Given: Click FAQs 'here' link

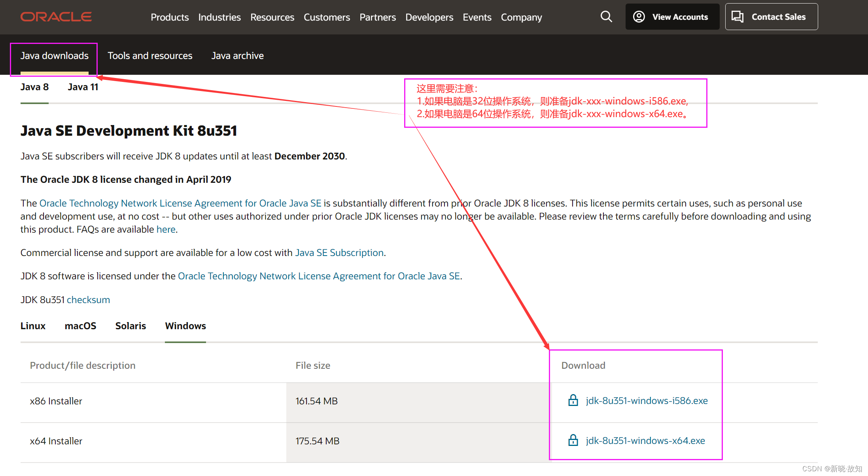Looking at the screenshot, I should (x=166, y=229).
